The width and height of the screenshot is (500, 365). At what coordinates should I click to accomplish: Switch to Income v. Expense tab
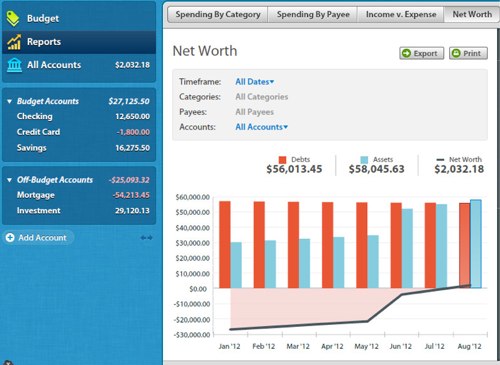(x=401, y=15)
